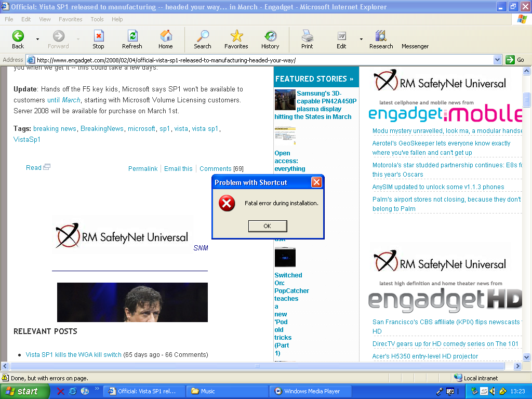Click the volume speaker tray icon
532x399 pixels.
(493, 391)
